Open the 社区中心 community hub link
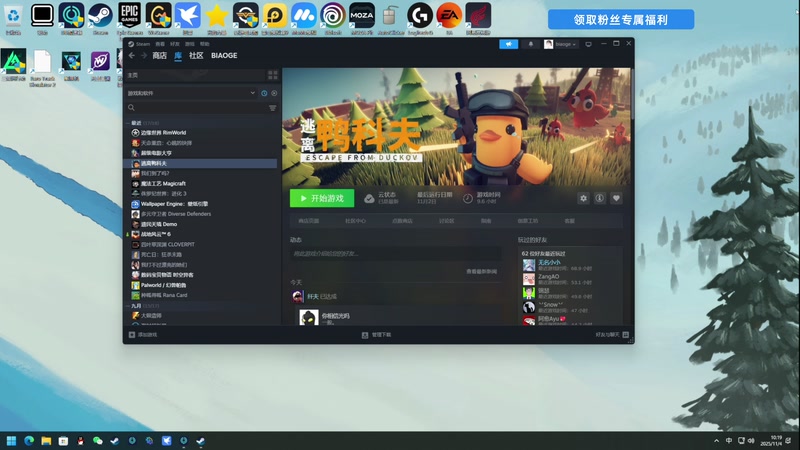 pyautogui.click(x=355, y=221)
